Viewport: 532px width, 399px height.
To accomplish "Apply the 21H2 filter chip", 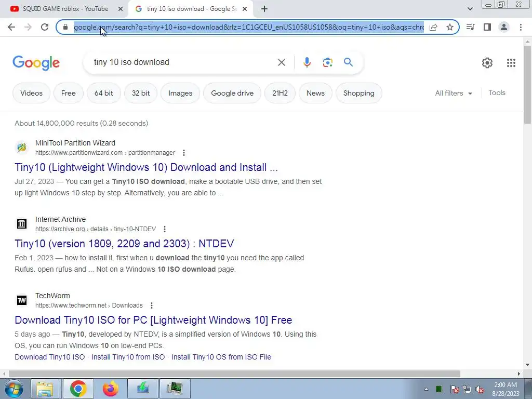I will pyautogui.click(x=280, y=93).
